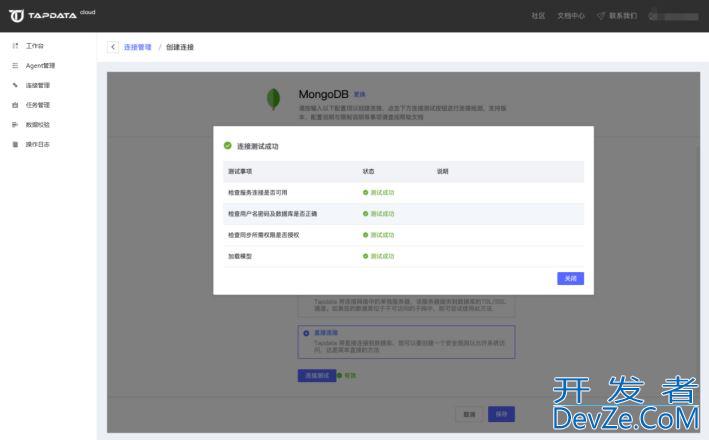Click green status icon next to 连接测试 button
Image resolution: width=709 pixels, height=440 pixels.
click(339, 376)
